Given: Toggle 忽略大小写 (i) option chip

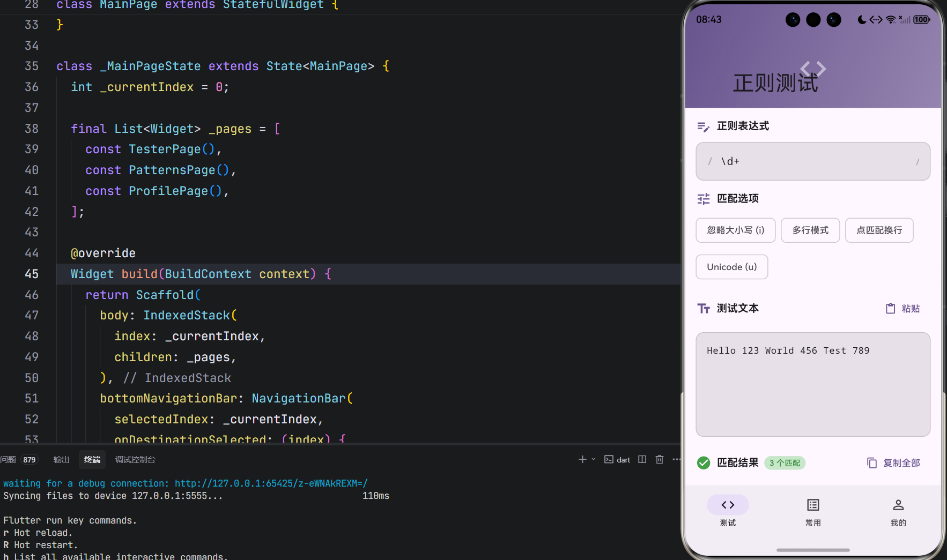Looking at the screenshot, I should tap(735, 230).
